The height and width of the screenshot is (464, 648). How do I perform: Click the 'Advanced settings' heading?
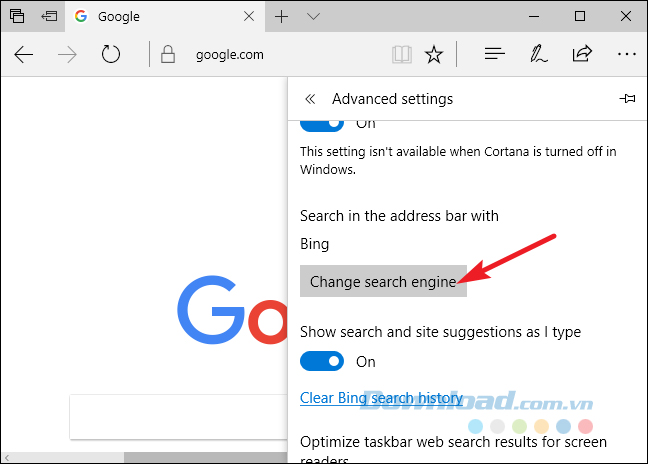[393, 99]
